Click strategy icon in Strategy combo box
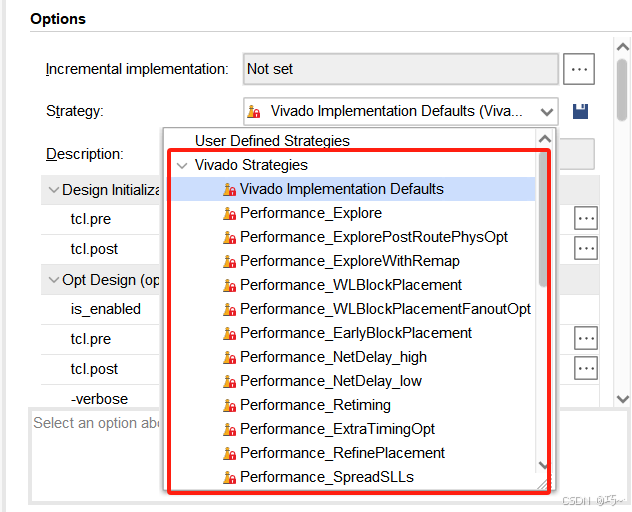Screen dimensions: 632x512 click(254, 111)
